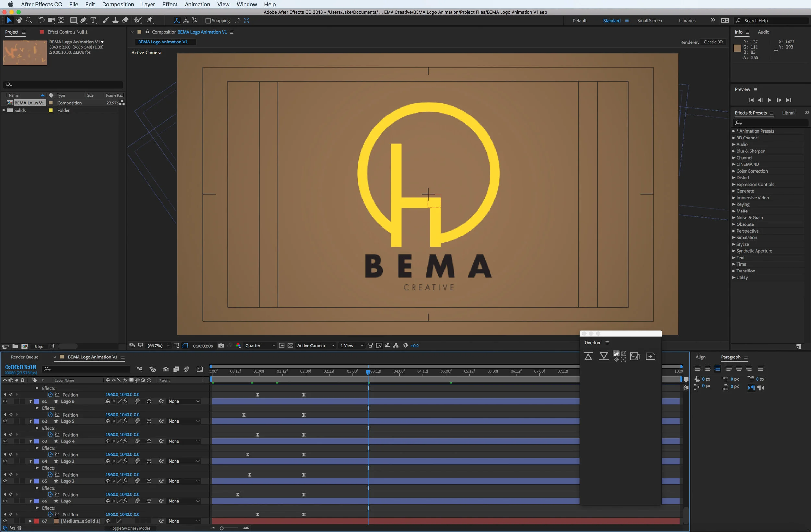Viewport: 811px width, 532px height.
Task: Expand layer 67 Medium Solid 1
Action: (30, 521)
